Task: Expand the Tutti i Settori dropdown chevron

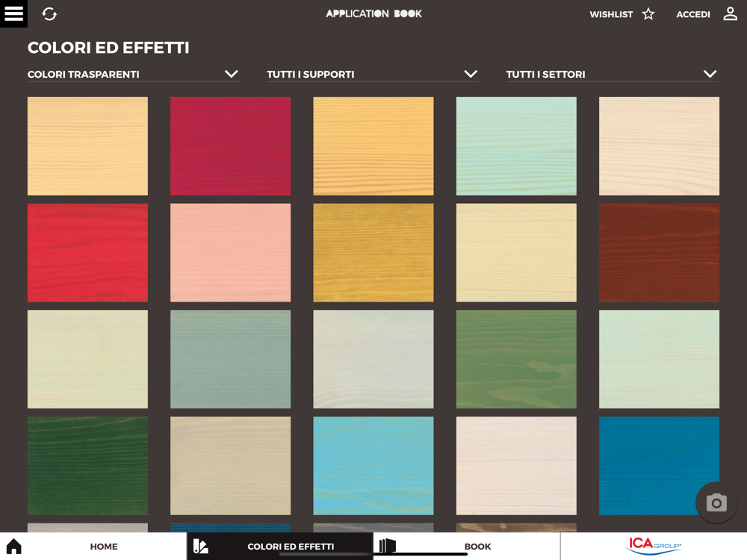Action: [x=710, y=74]
